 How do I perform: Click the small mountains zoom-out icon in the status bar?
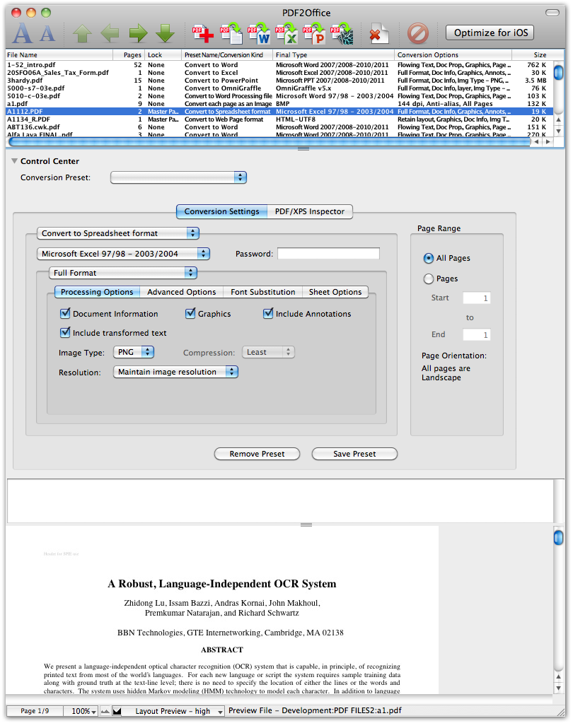tap(105, 711)
